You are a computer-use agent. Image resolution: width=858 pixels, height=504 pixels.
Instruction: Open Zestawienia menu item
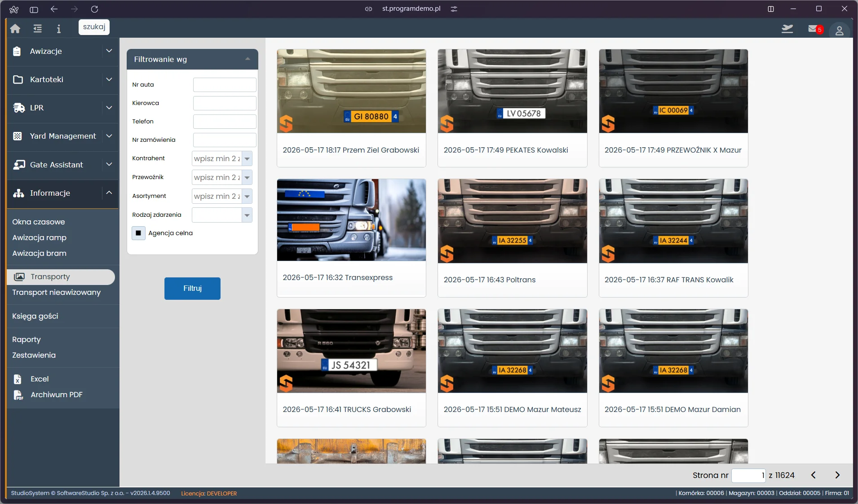34,355
